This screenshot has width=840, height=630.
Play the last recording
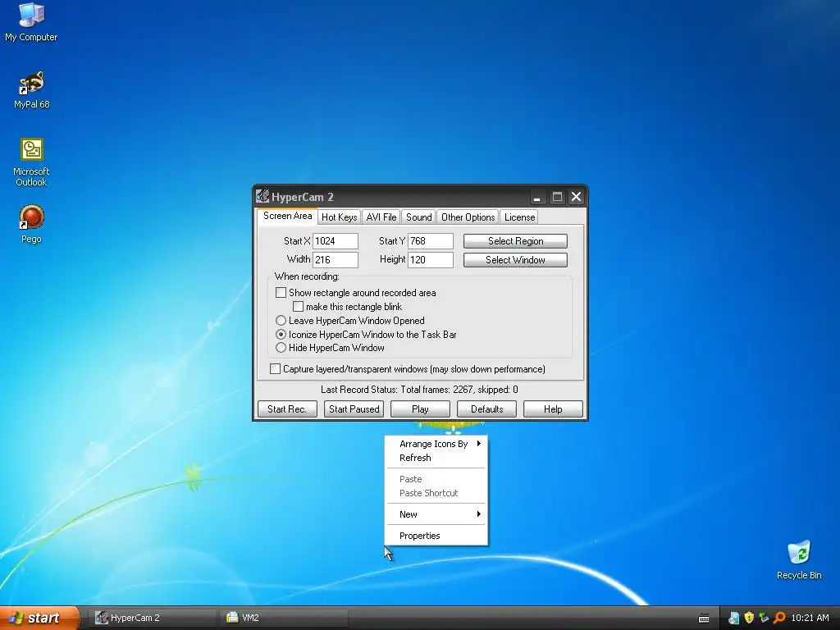click(x=420, y=409)
